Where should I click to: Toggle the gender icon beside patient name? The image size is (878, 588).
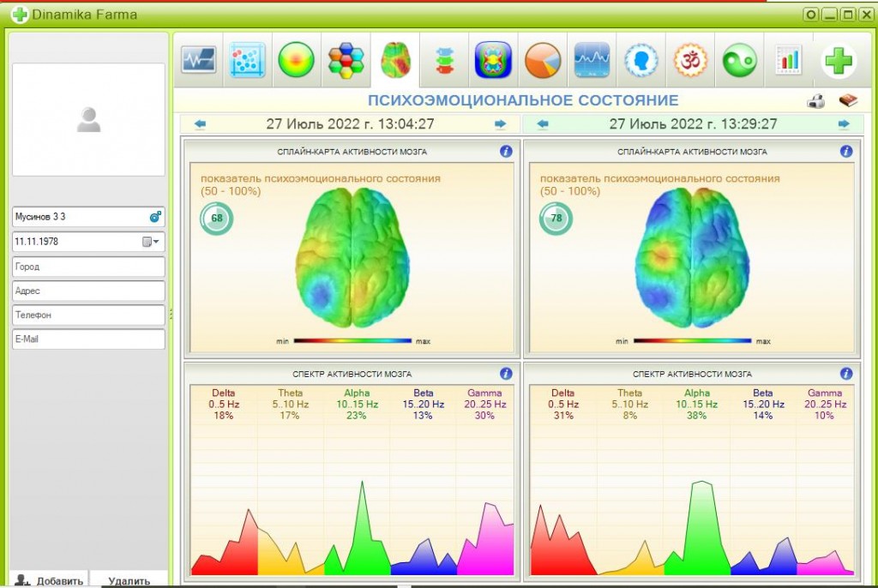coord(155,217)
